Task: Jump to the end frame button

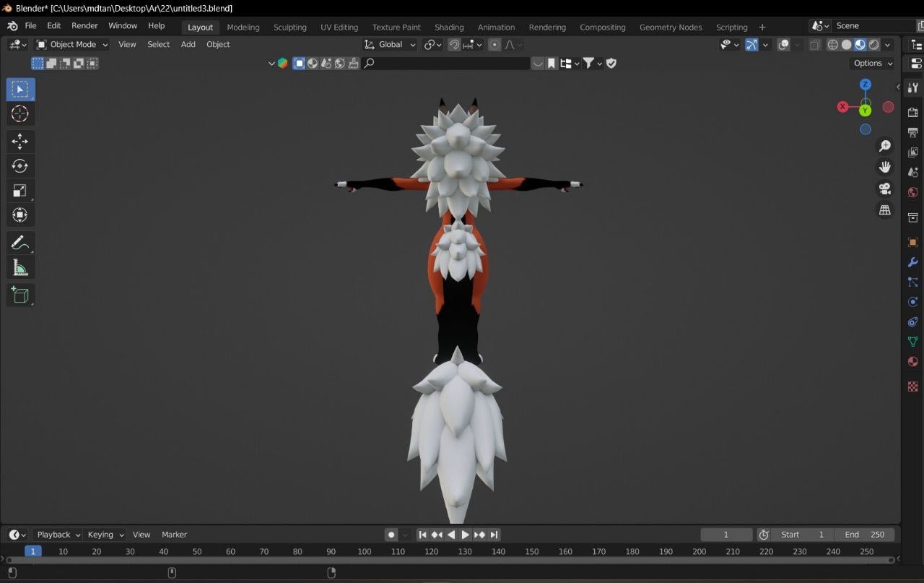Action: pos(494,535)
